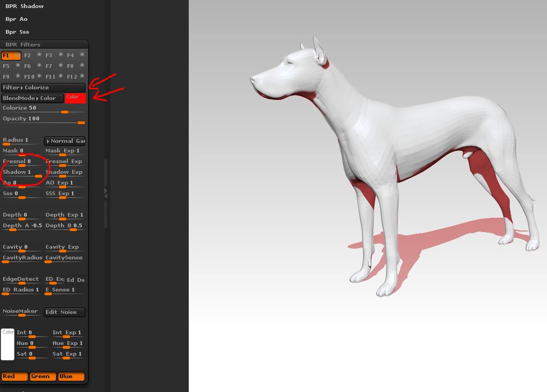Select filter slot F5
Viewport: 547px width, 392px height.
pyautogui.click(x=6, y=66)
